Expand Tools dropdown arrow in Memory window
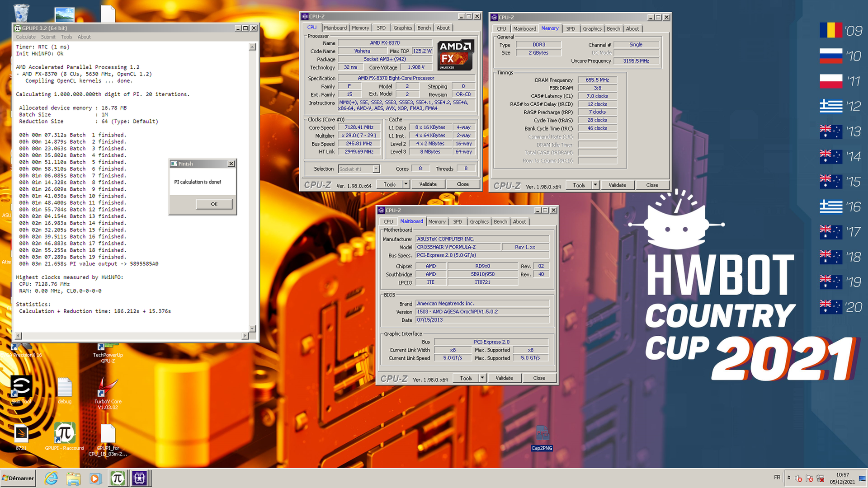The height and width of the screenshot is (488, 868). click(x=595, y=185)
